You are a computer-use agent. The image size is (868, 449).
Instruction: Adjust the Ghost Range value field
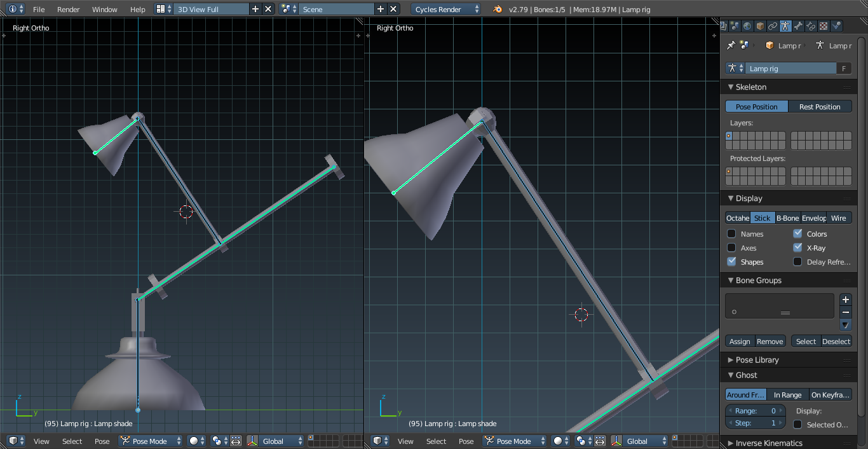point(756,411)
